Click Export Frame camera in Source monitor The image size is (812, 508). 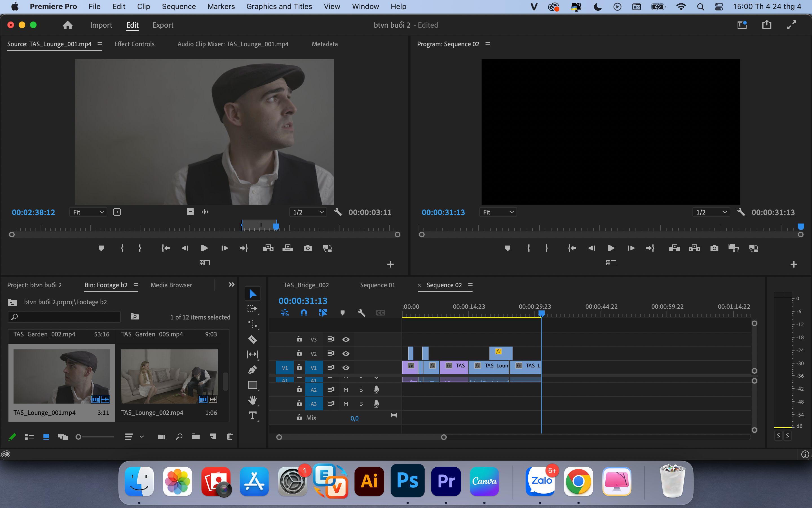point(308,248)
